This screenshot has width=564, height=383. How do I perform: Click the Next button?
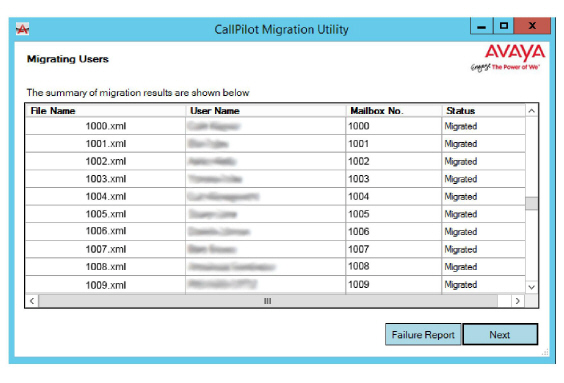(x=500, y=334)
